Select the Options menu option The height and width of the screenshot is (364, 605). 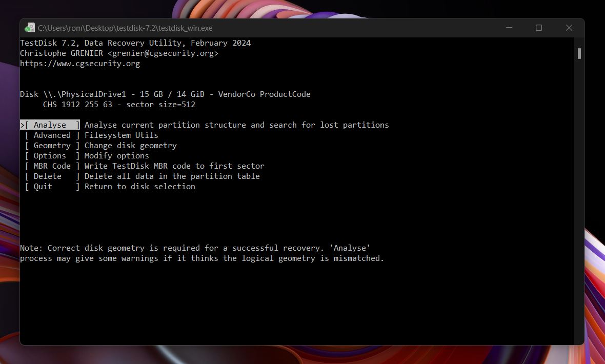(52, 156)
